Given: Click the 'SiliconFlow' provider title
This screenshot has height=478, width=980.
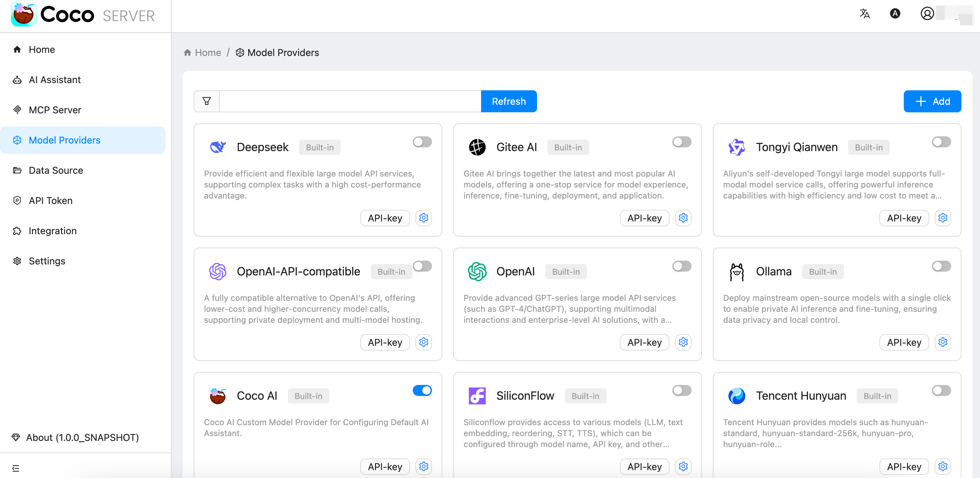Looking at the screenshot, I should click(x=525, y=396).
